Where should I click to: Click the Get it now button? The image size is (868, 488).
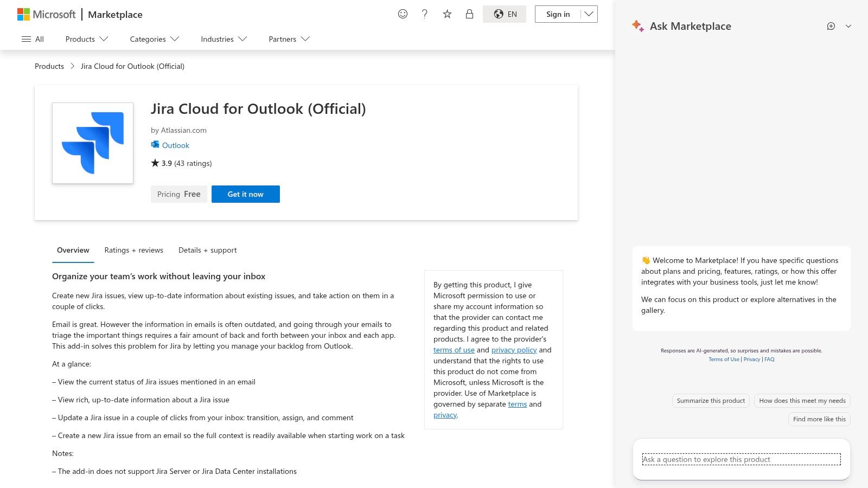tap(246, 194)
